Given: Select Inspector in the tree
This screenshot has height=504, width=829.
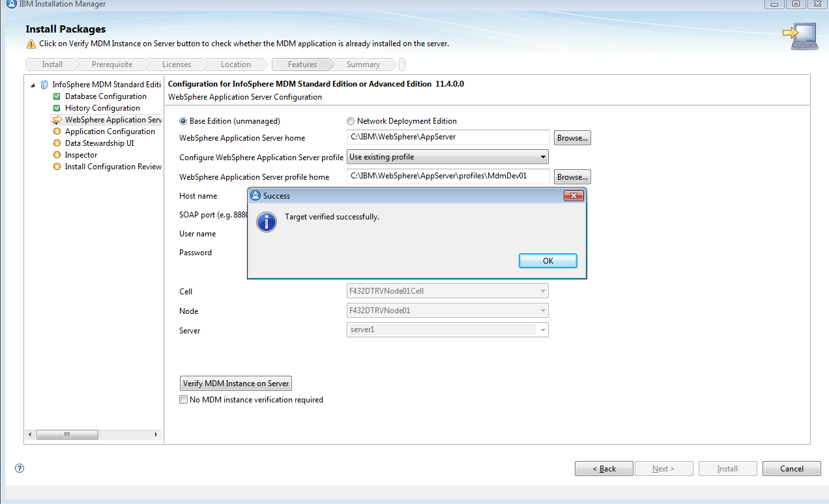Looking at the screenshot, I should [x=81, y=155].
